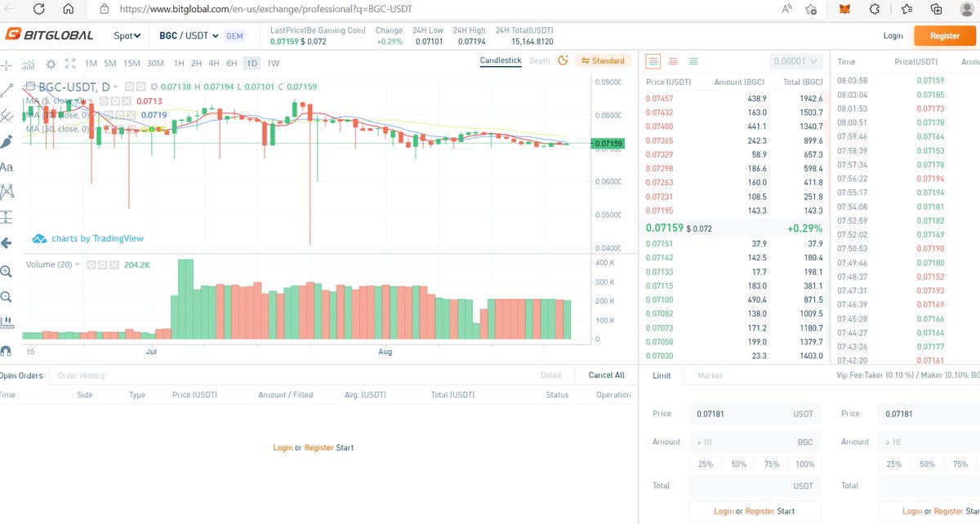The image size is (980, 524).
Task: Select the 4H timeframe
Action: pyautogui.click(x=214, y=63)
